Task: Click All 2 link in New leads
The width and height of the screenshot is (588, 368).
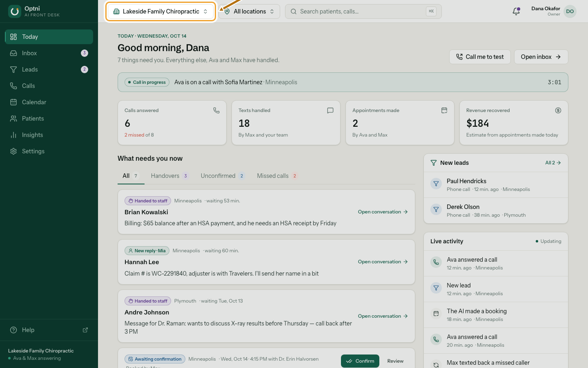Action: [553, 163]
